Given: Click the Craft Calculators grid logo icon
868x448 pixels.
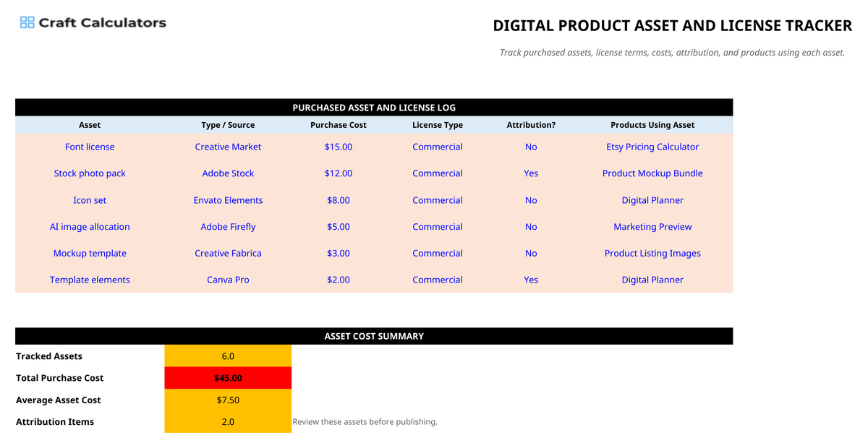Looking at the screenshot, I should click(x=27, y=22).
